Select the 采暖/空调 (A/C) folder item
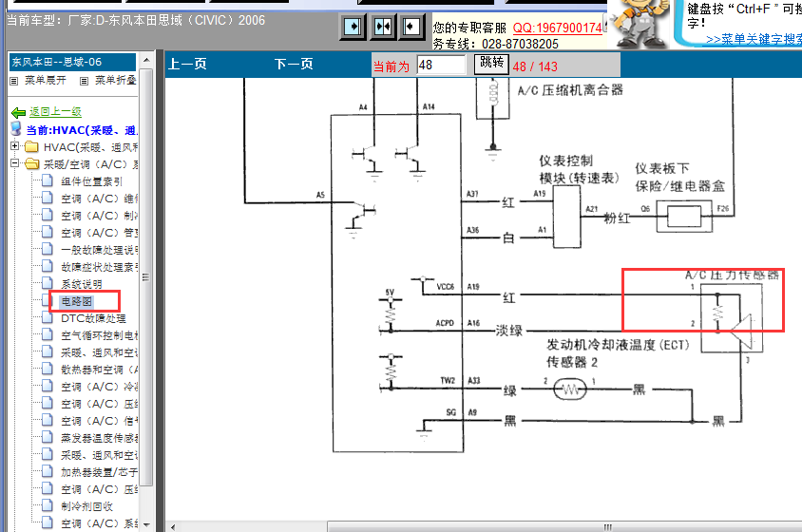The height and width of the screenshot is (532, 802). coord(90,164)
